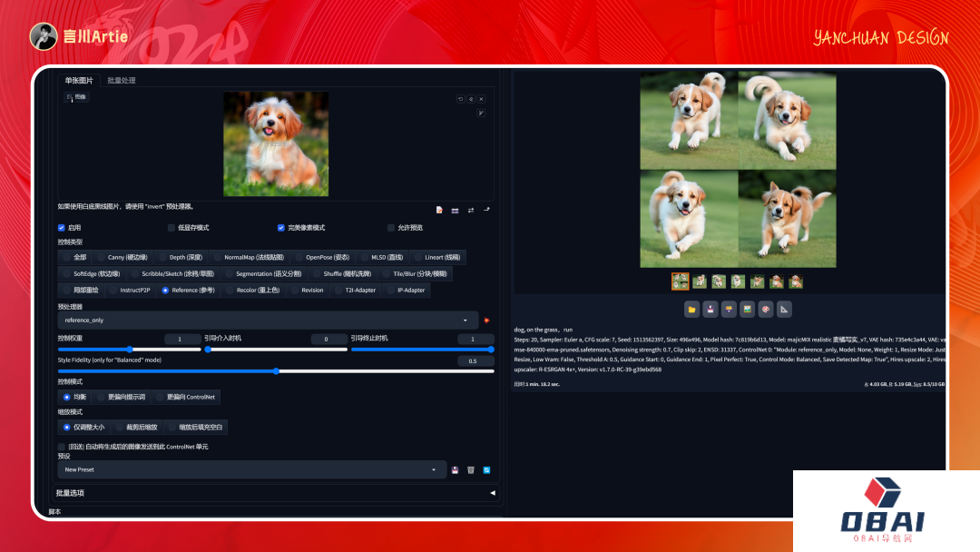Select the Shuffle (随机洗牌) option
This screenshot has height=552, width=980.
(x=342, y=274)
